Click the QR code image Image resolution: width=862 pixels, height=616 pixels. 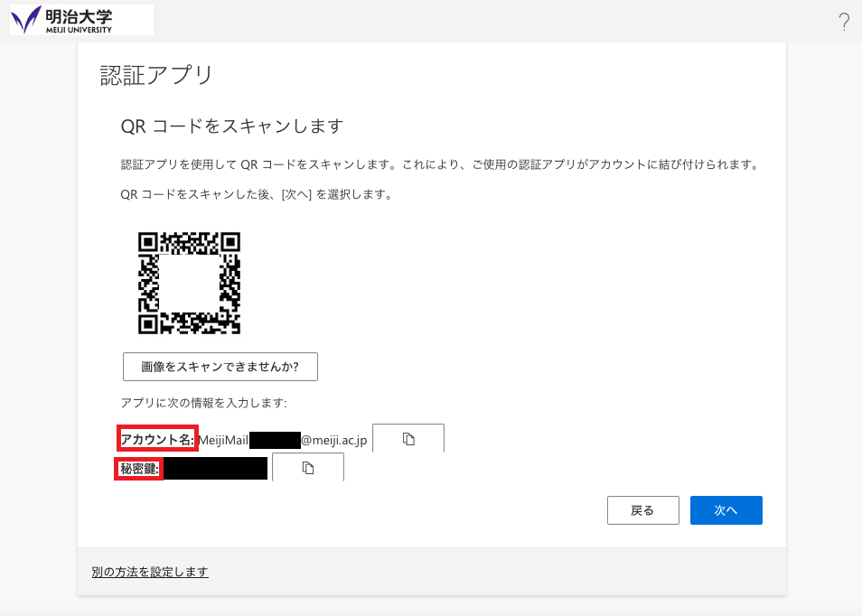click(189, 283)
